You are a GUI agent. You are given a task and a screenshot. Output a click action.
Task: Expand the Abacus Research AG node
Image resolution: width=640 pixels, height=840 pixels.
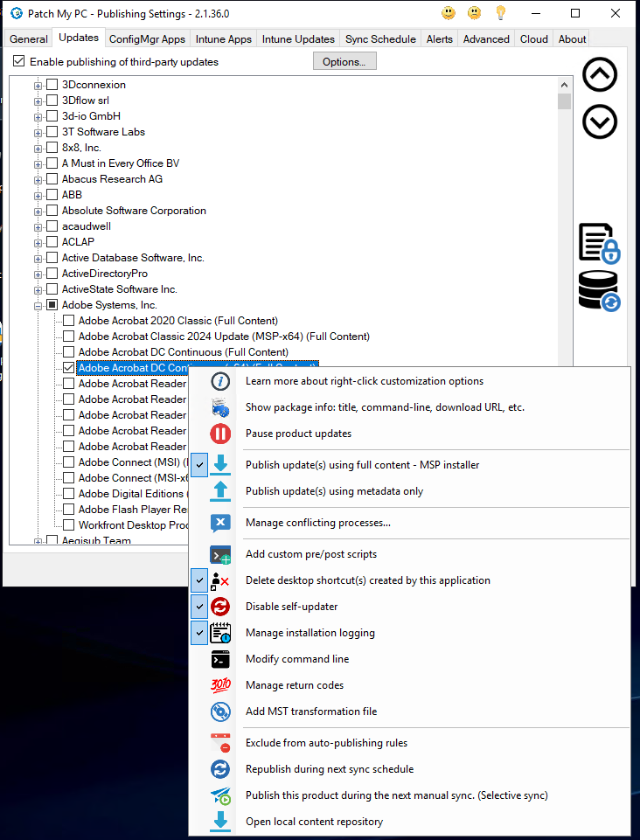38,179
